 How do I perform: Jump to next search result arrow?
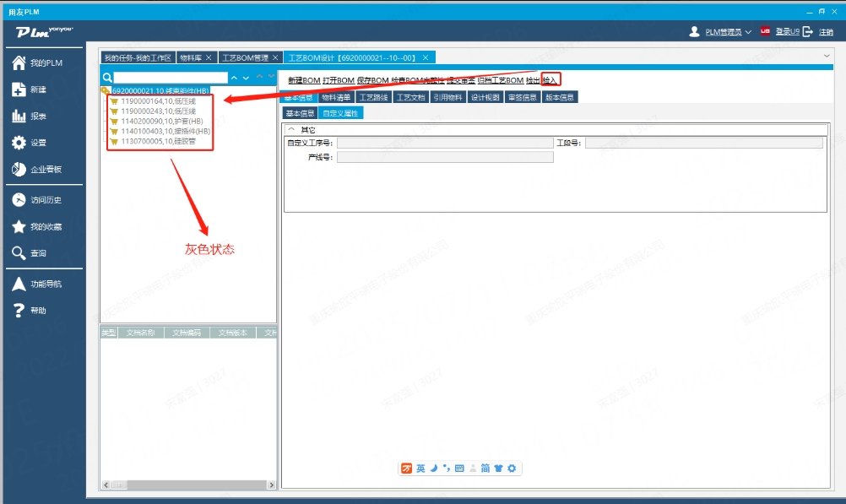click(x=246, y=78)
